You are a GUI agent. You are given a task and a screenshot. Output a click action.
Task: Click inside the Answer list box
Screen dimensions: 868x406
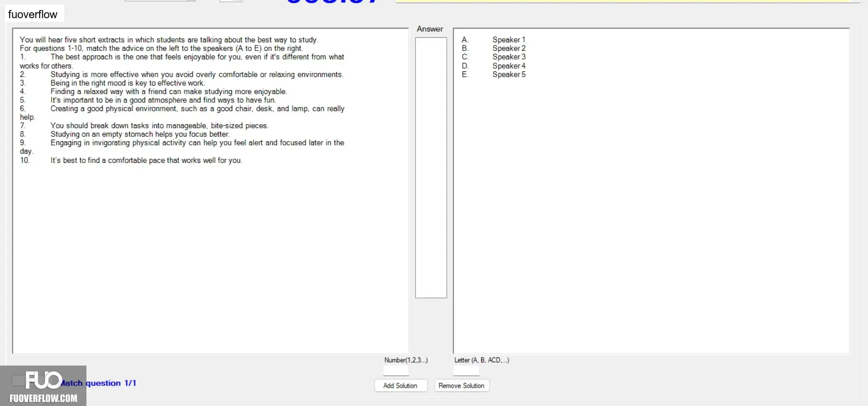pos(431,167)
